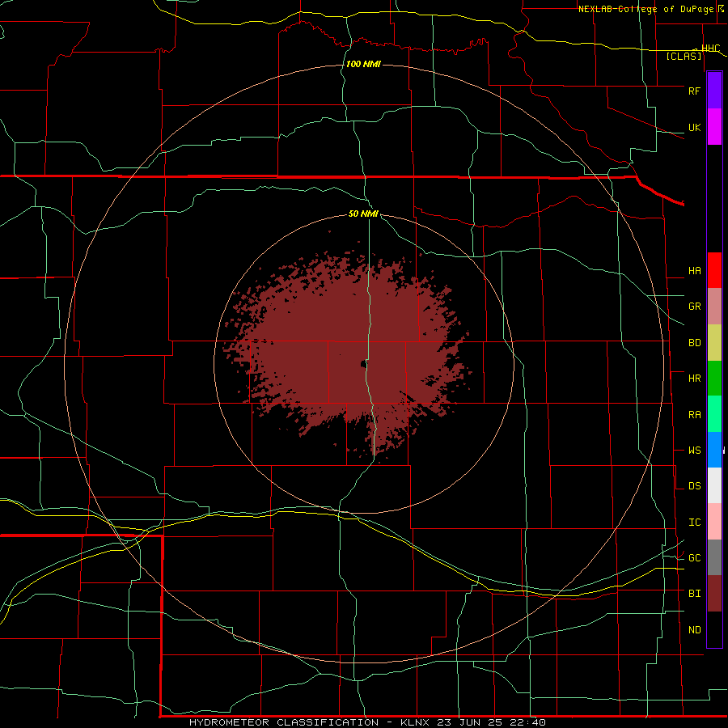Pick the light green RA swatch
The height and width of the screenshot is (728, 728).
714,414
